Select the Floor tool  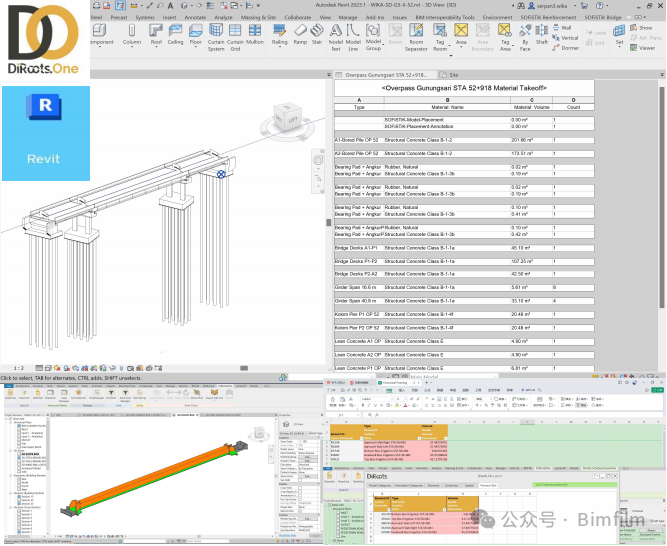[195, 34]
